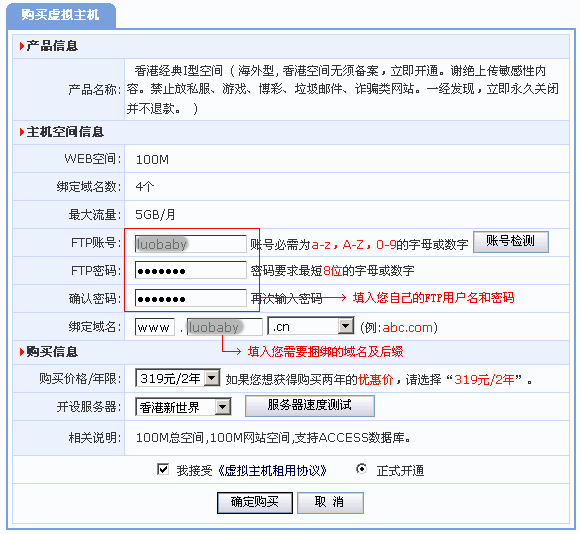Click the red arrow beside 产品信息
Image resolution: width=580 pixels, height=534 pixels.
point(22,46)
